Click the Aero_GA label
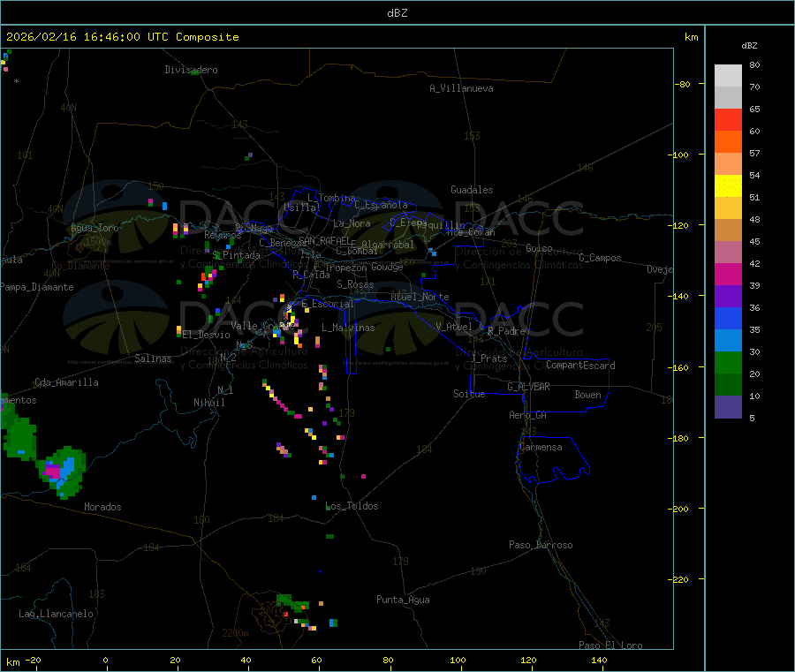 (528, 415)
